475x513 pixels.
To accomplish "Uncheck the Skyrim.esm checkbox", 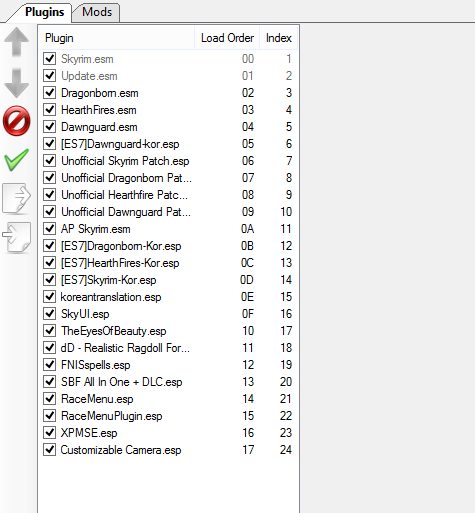I will [50, 59].
